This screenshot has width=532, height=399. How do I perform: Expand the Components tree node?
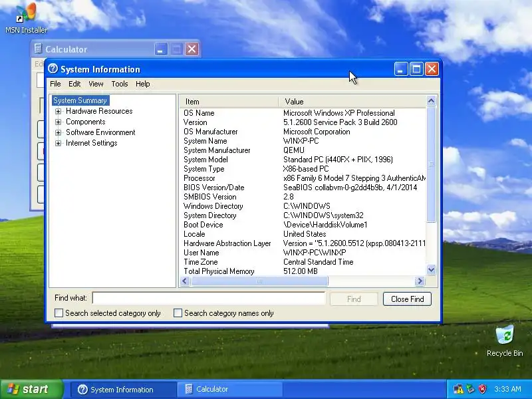click(x=58, y=122)
